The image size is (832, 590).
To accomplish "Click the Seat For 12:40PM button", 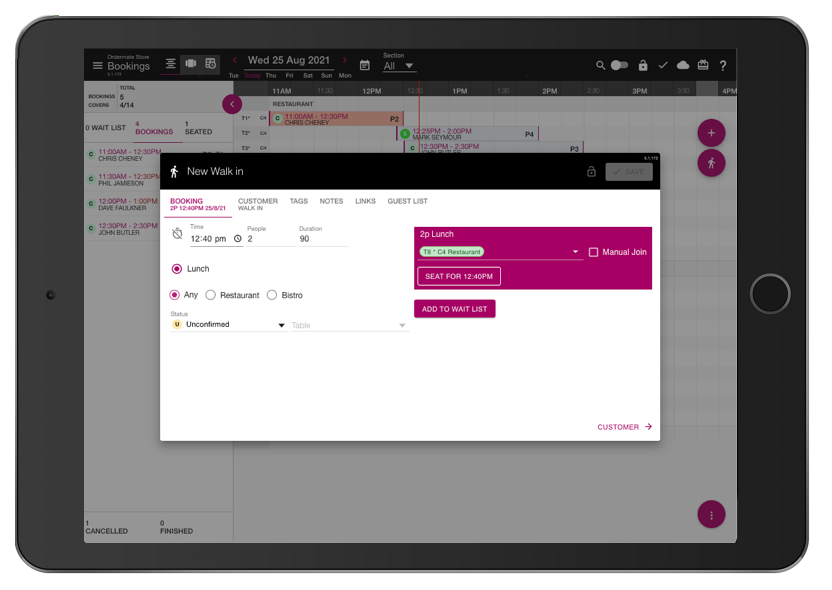I will tap(459, 276).
